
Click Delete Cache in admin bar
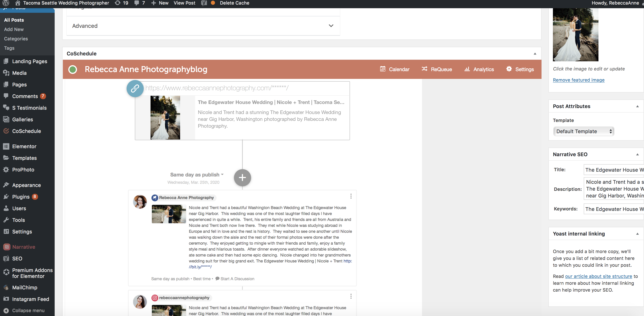click(234, 3)
